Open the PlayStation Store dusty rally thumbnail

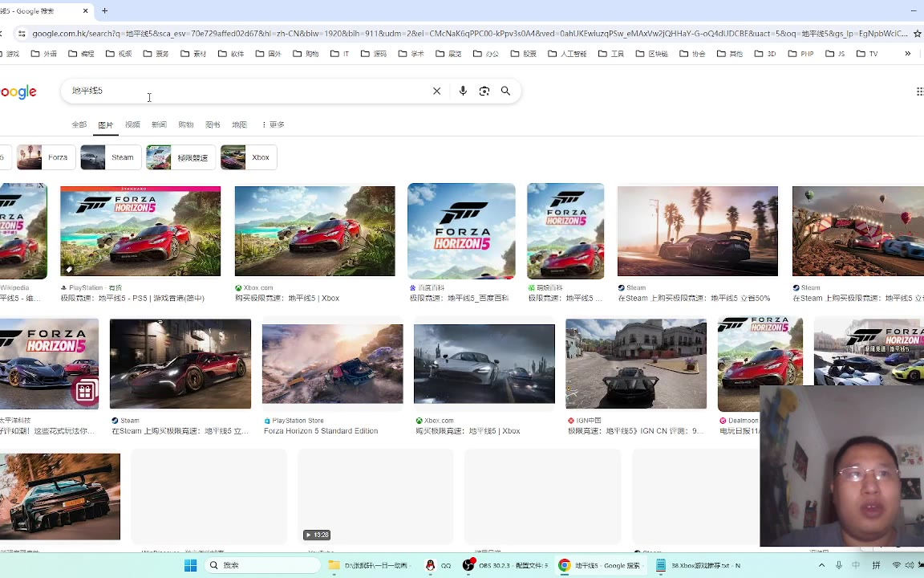[332, 364]
